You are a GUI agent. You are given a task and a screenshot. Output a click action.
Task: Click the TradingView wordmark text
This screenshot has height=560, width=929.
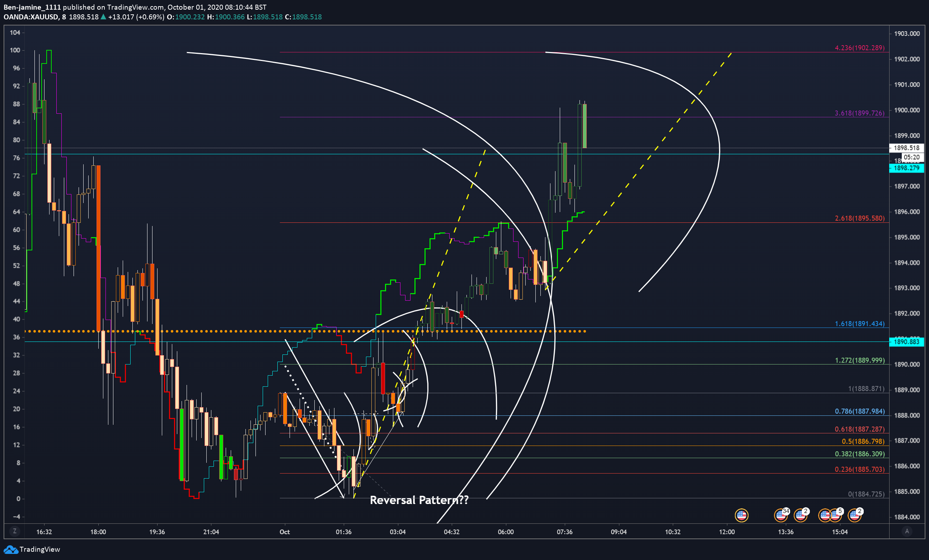click(x=39, y=550)
